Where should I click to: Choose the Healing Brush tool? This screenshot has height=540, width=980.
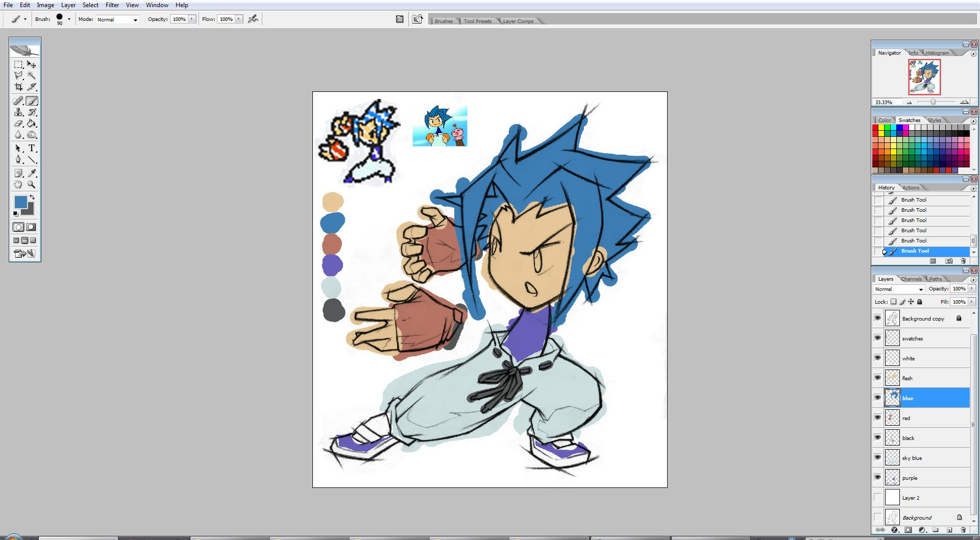pos(18,101)
